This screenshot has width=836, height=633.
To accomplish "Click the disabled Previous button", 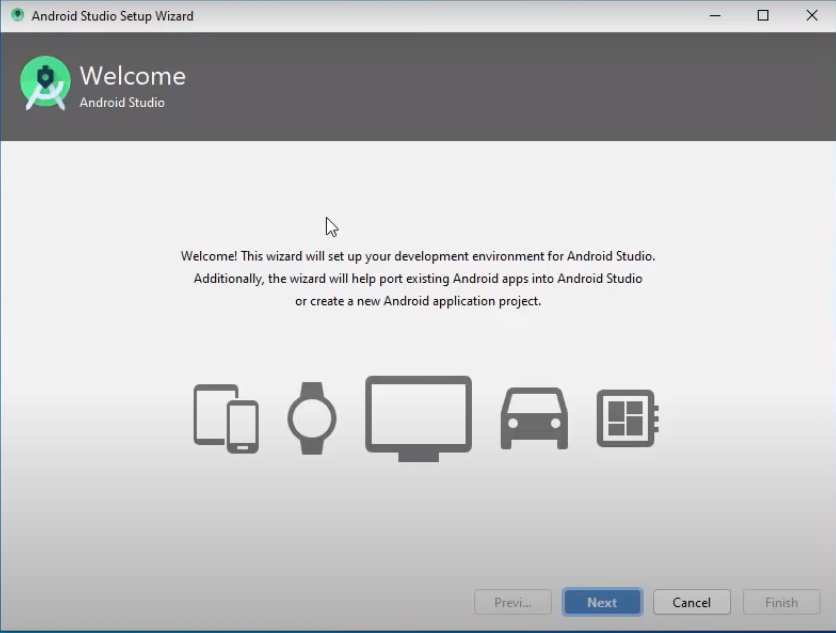I will (512, 602).
